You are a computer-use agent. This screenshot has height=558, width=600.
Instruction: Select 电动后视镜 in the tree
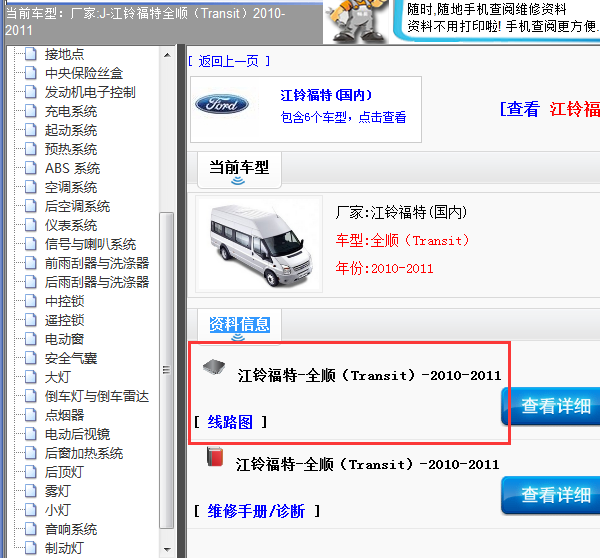point(77,434)
